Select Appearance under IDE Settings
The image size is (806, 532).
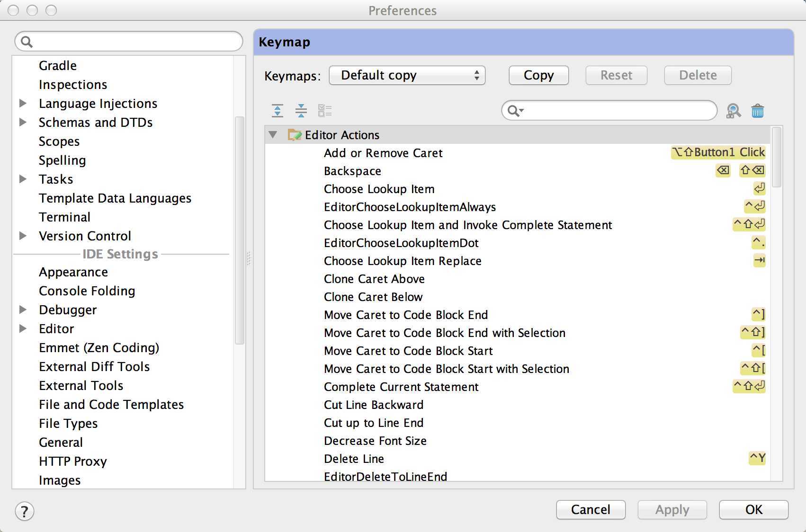(x=73, y=272)
